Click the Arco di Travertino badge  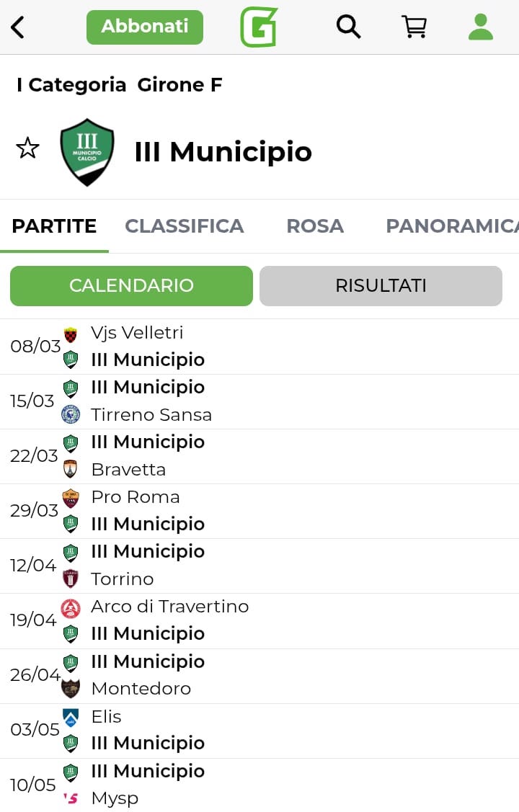pos(71,608)
